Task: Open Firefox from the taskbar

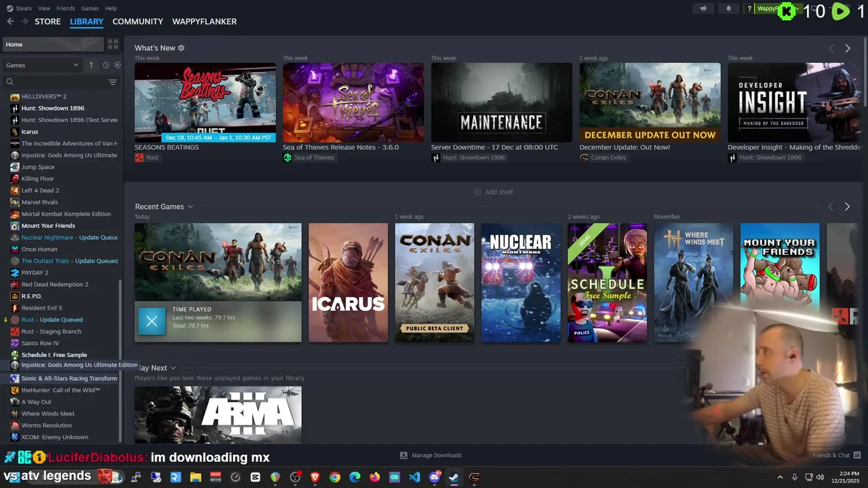Action: (x=375, y=477)
